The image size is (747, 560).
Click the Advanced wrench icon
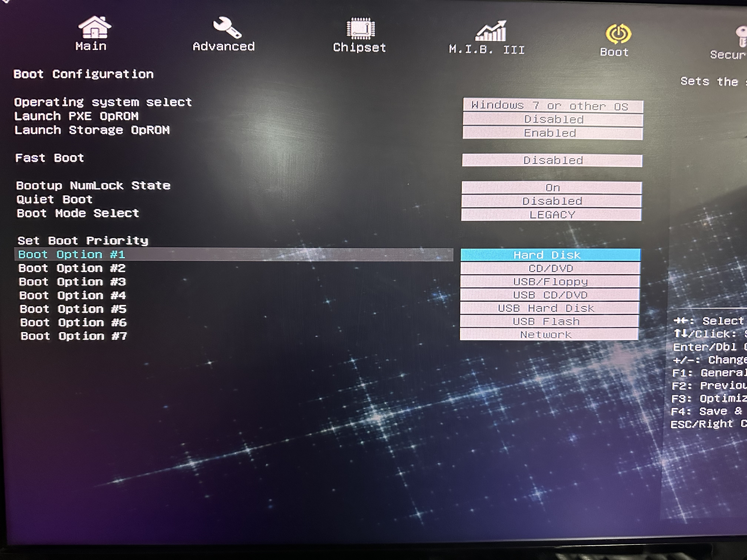pyautogui.click(x=227, y=28)
